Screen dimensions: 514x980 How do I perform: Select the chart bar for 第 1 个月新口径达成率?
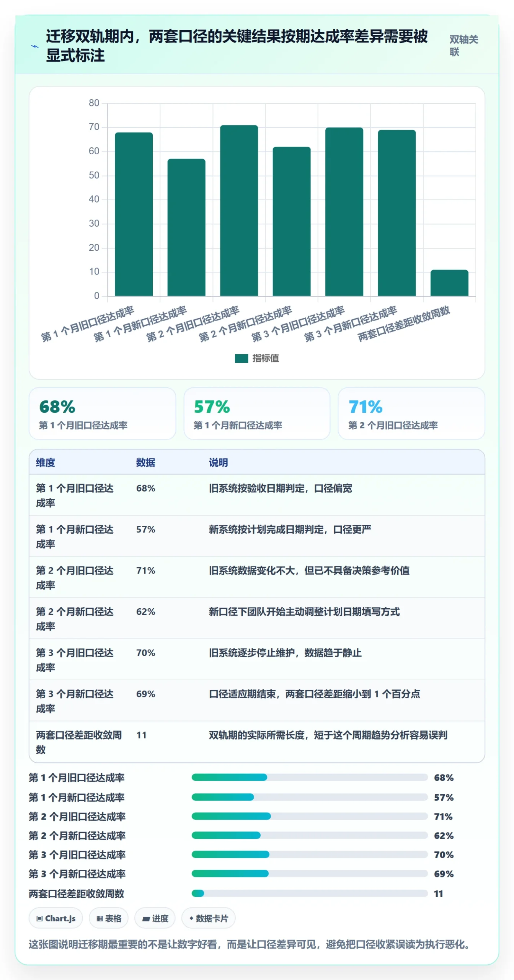tap(186, 227)
